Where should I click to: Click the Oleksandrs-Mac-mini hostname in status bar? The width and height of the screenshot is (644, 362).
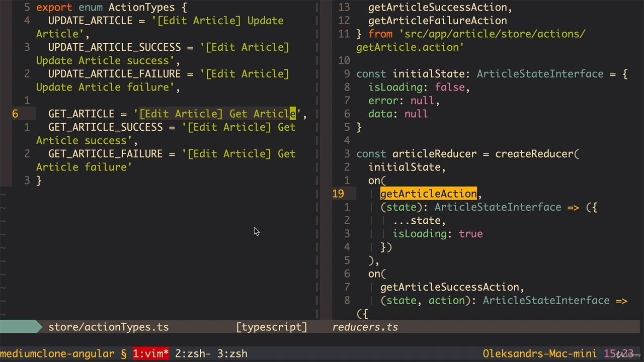(540, 353)
